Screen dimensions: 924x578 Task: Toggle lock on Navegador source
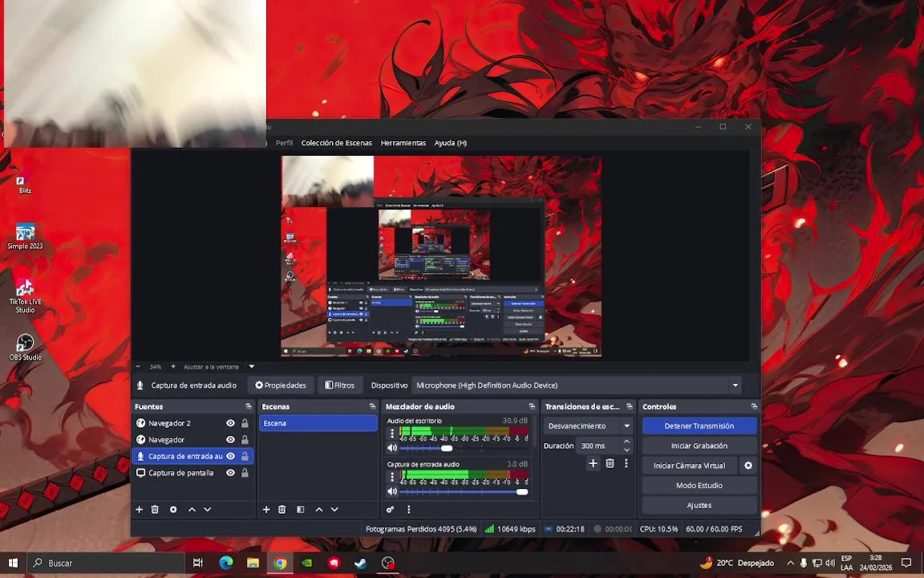(245, 439)
